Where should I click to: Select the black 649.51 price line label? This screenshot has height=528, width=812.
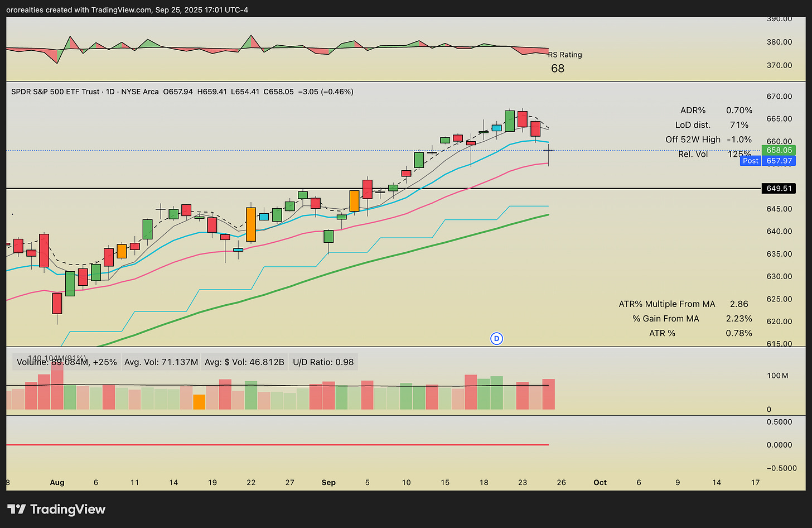(779, 189)
